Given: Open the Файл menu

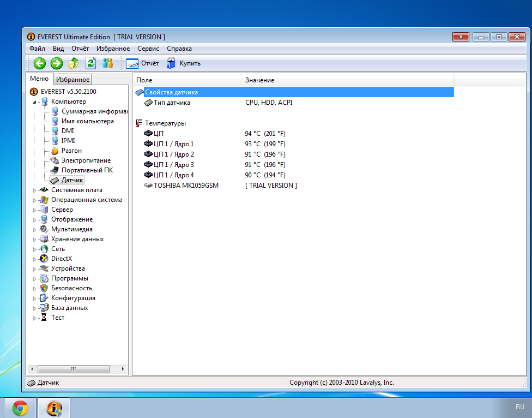Looking at the screenshot, I should (x=37, y=49).
